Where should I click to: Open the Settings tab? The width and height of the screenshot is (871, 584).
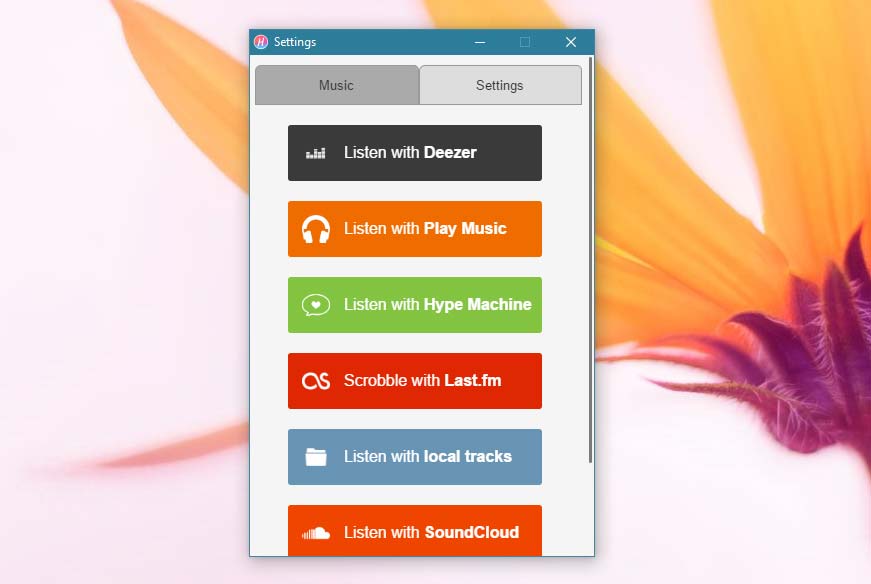pos(499,85)
